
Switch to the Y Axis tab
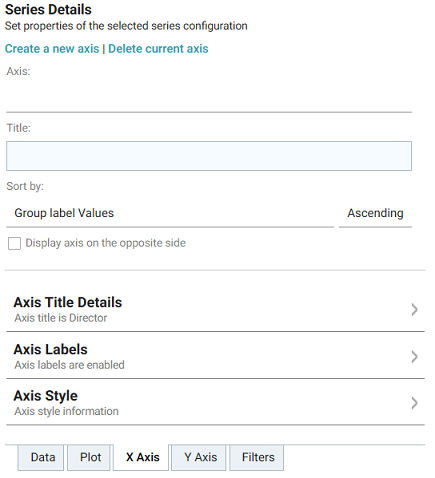pos(199,457)
